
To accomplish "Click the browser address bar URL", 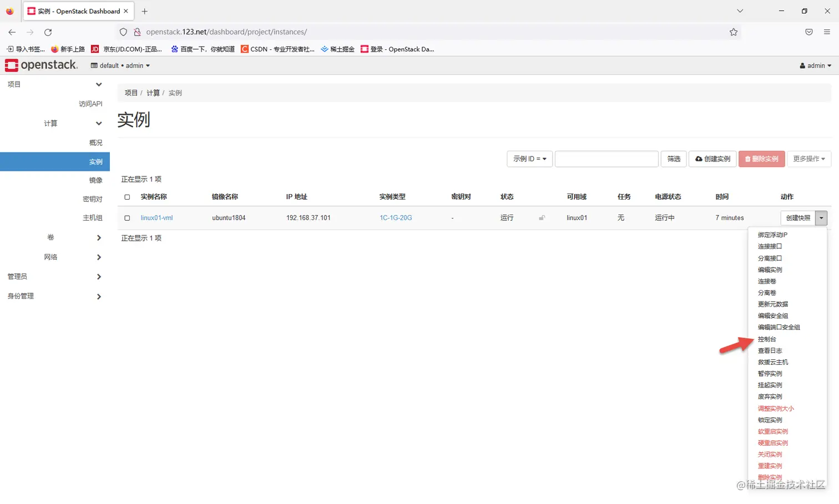I will pyautogui.click(x=226, y=32).
